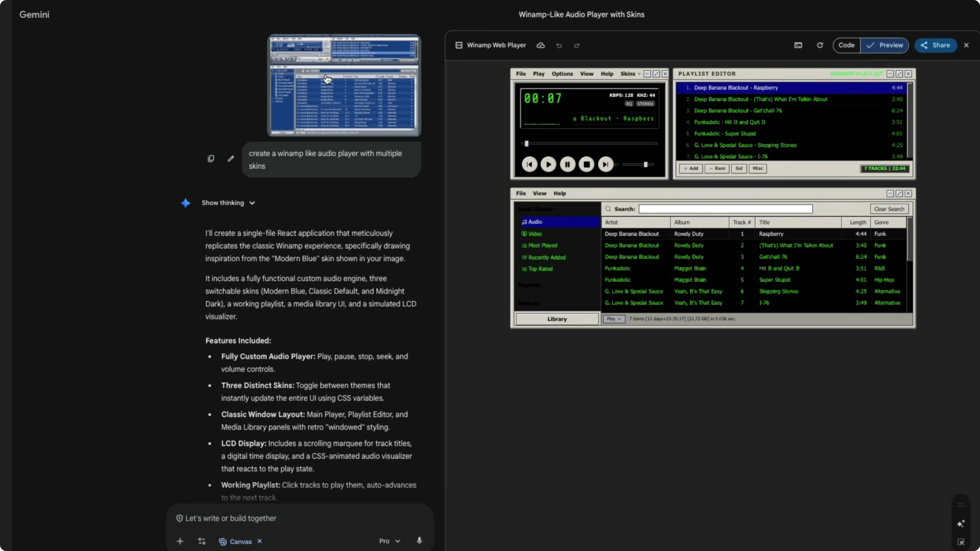Click the microphone icon in the chat input
The width and height of the screenshot is (980, 551).
[x=419, y=541]
